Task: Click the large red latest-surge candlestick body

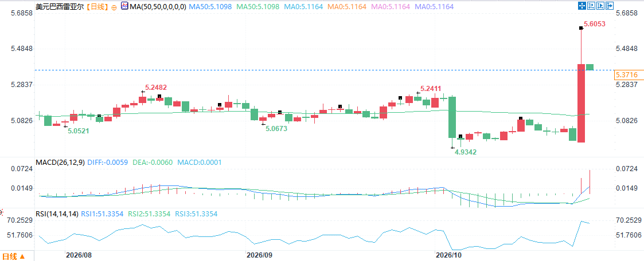Action: pyautogui.click(x=581, y=103)
